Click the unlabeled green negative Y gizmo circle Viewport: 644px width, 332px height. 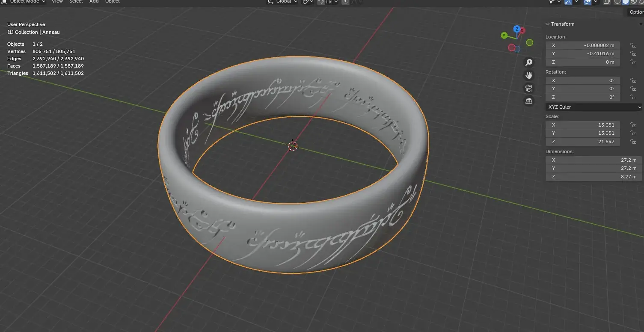coord(530,42)
